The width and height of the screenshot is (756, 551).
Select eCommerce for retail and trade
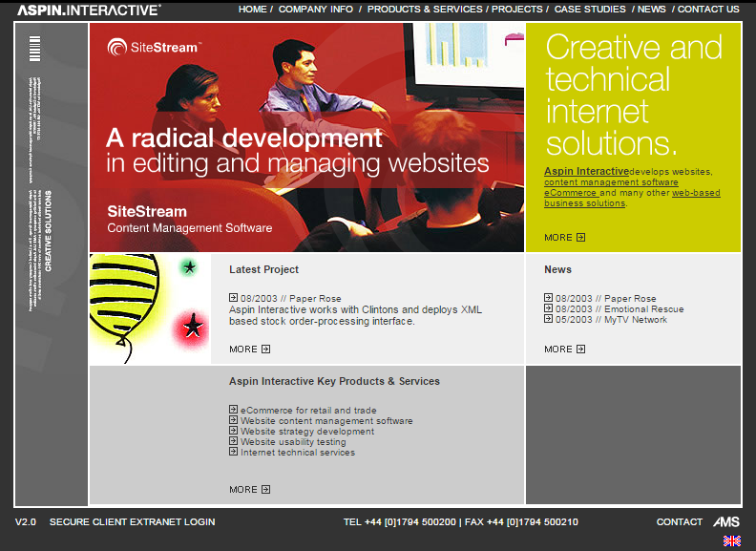pyautogui.click(x=308, y=410)
